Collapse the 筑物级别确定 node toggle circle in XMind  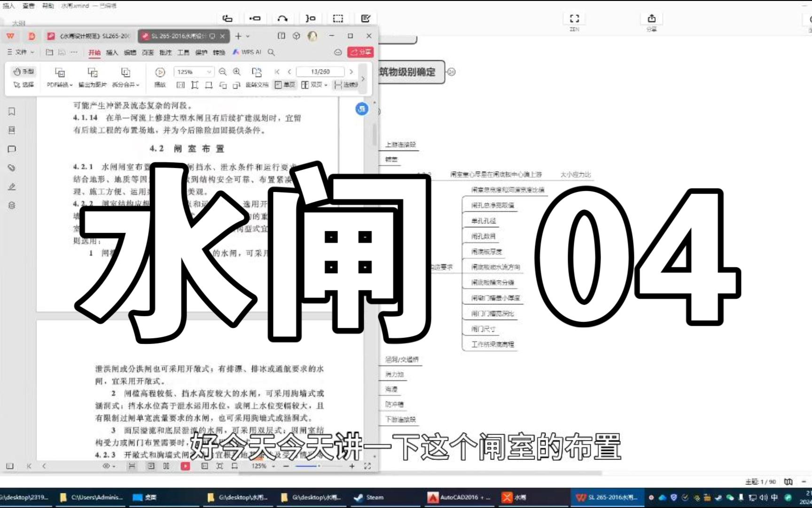(x=451, y=72)
